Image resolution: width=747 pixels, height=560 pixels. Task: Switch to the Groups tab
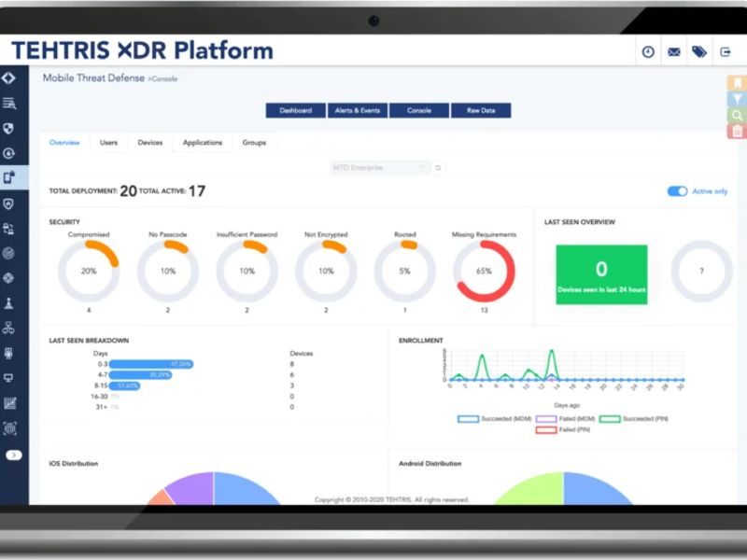(x=254, y=143)
